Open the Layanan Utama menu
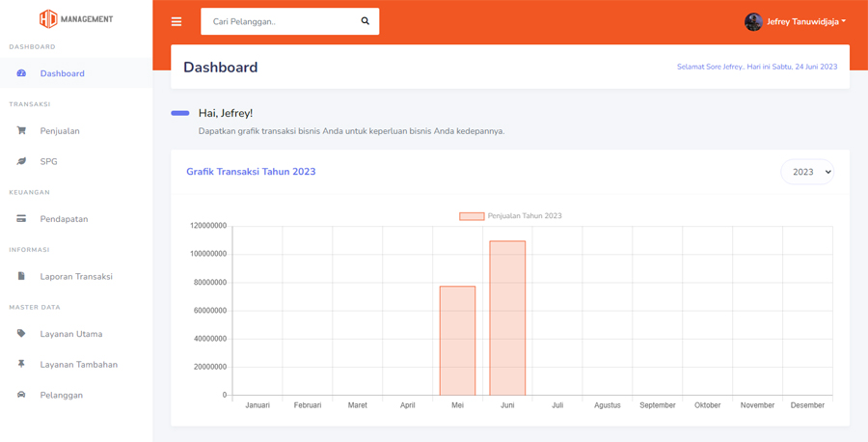868x442 pixels. 76,334
